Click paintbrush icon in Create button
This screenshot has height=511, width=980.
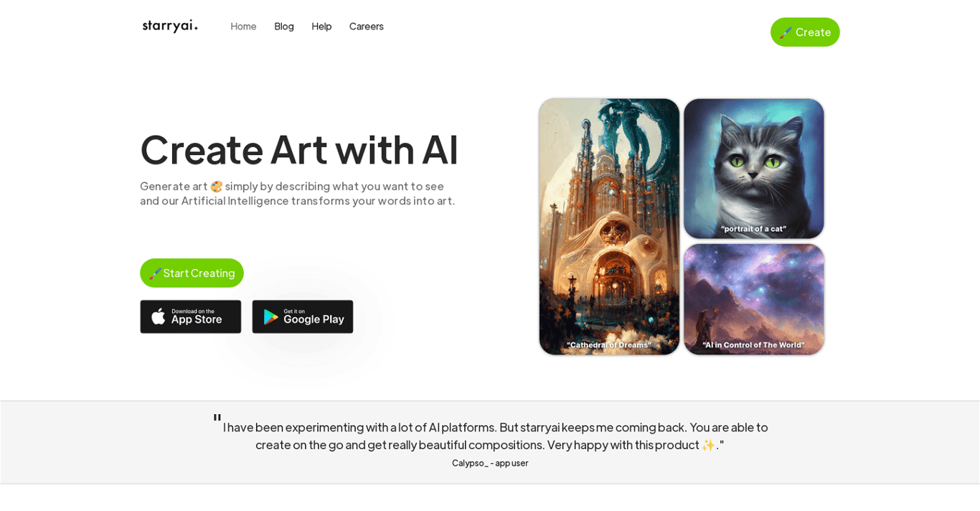[x=786, y=32]
